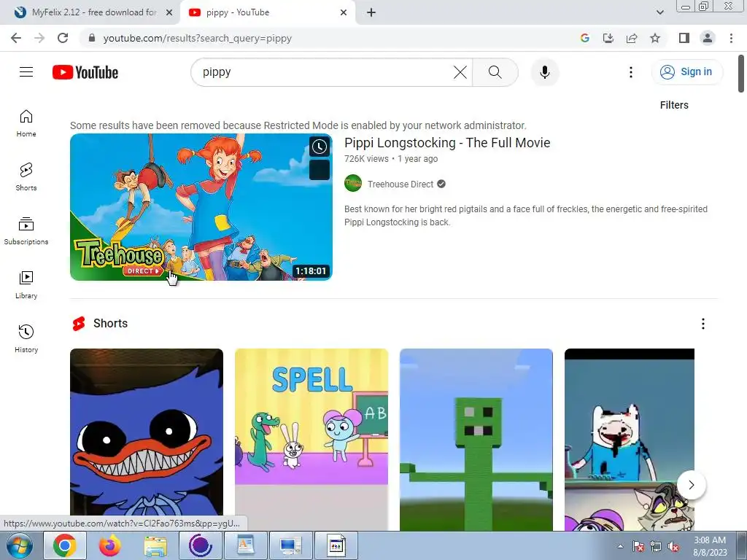Open the Pippi Longstocking video thumbnail
The width and height of the screenshot is (747, 560).
(201, 207)
